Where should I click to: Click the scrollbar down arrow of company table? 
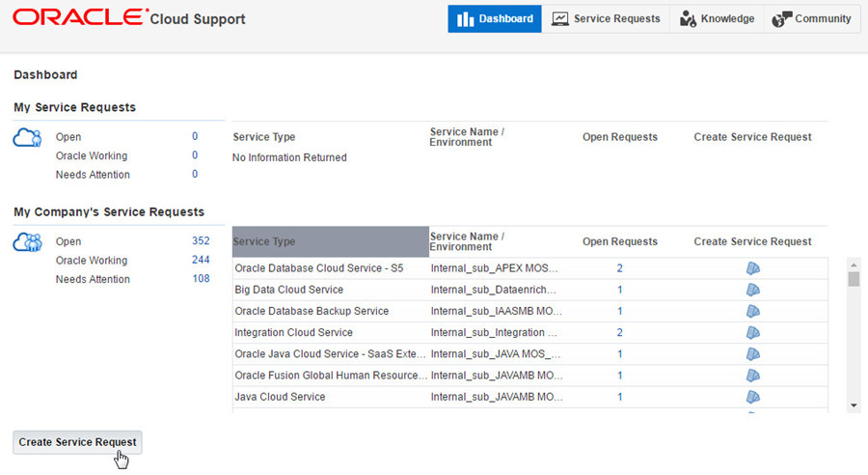click(854, 405)
